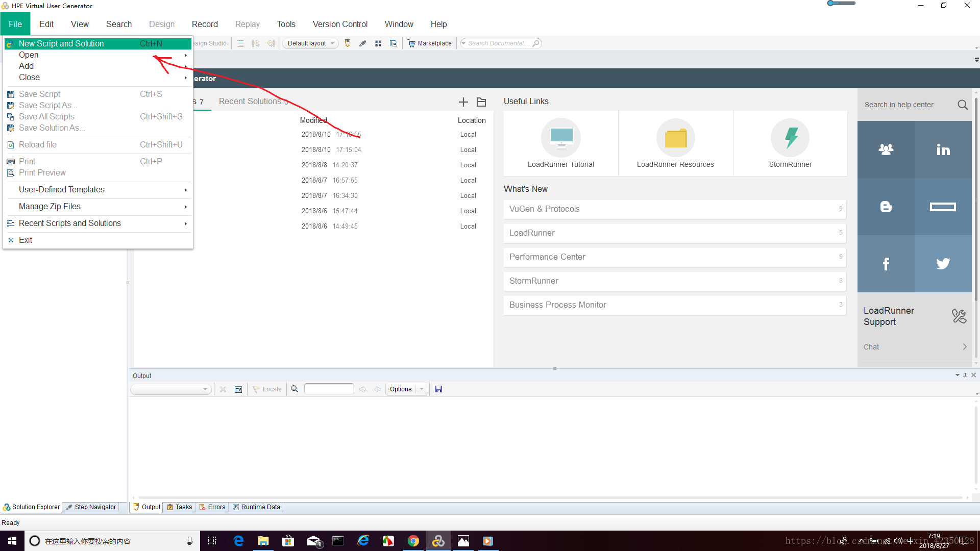Open File Explorer from the taskbar

point(263,541)
